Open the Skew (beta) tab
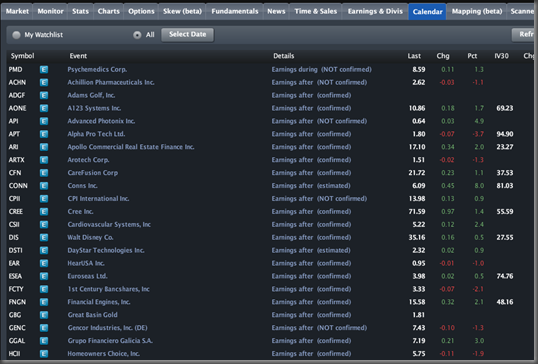This screenshot has height=364, width=538. (x=182, y=11)
